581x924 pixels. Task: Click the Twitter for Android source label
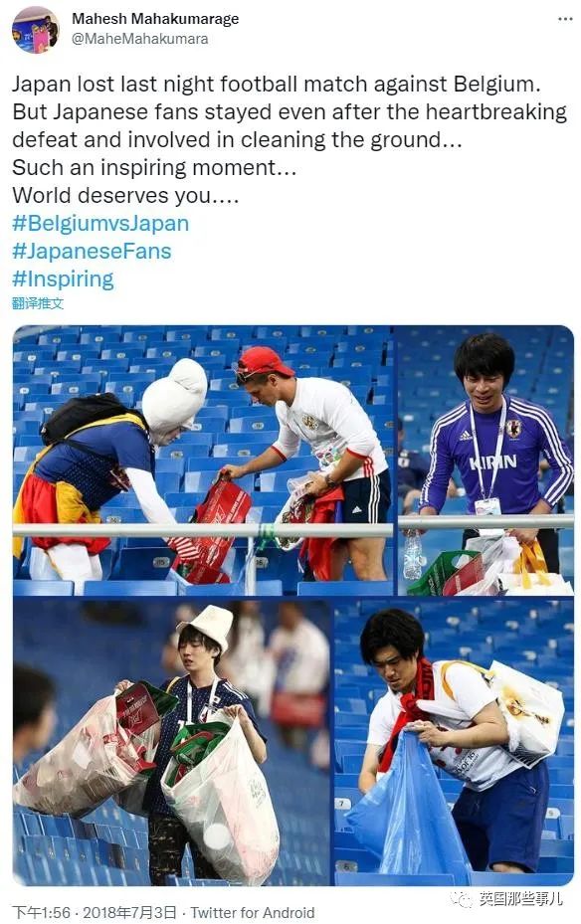coord(253,912)
